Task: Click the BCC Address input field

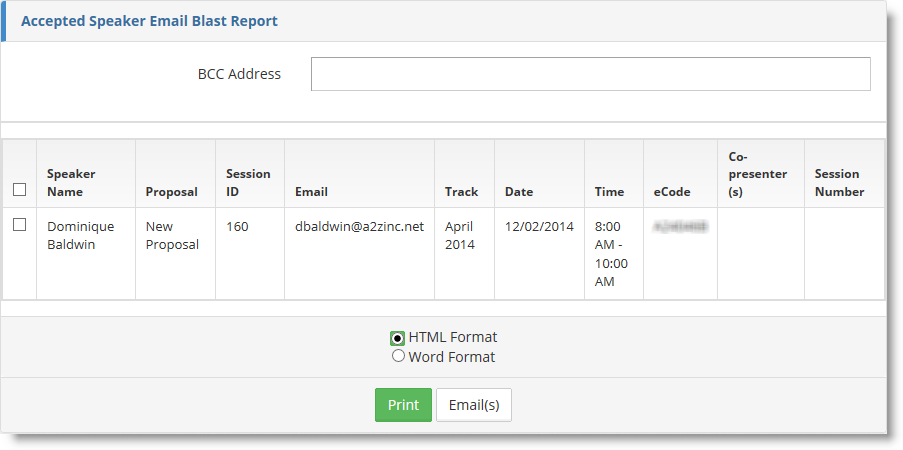Action: click(590, 74)
